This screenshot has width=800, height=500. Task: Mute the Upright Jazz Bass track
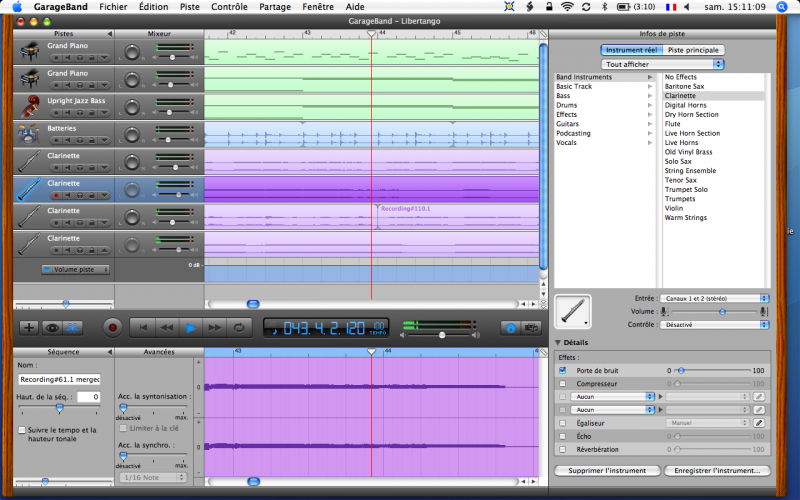[x=68, y=113]
